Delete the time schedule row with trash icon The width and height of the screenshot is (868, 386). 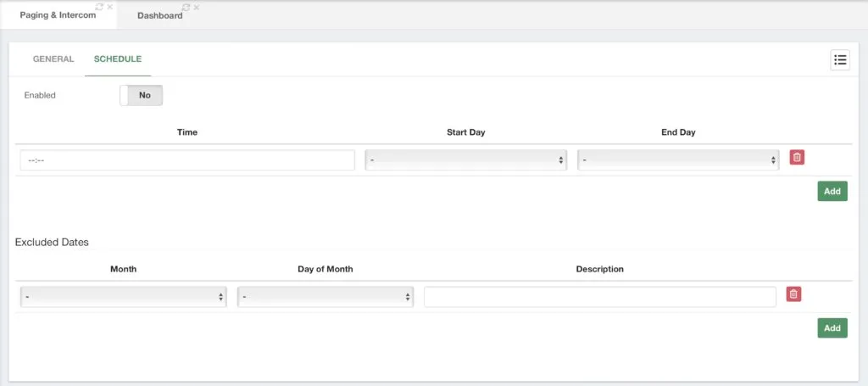pos(797,157)
